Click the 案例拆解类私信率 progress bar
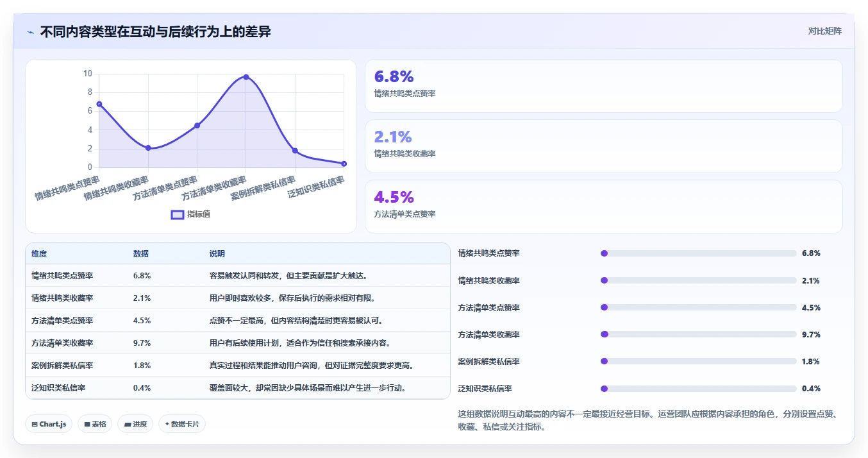This screenshot has width=868, height=458. pyautogui.click(x=698, y=361)
